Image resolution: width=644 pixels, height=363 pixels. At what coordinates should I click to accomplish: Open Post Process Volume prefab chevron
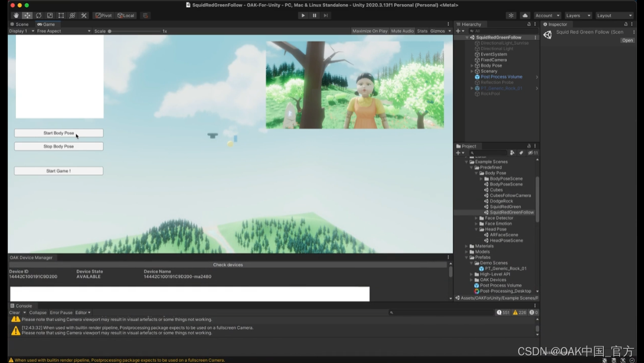[x=537, y=77]
